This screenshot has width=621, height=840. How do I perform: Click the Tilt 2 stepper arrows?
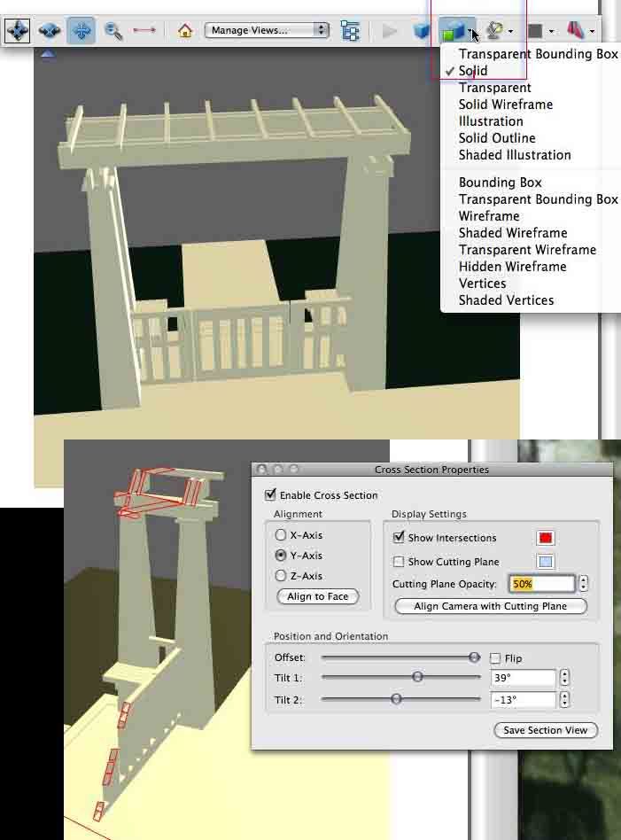click(564, 700)
